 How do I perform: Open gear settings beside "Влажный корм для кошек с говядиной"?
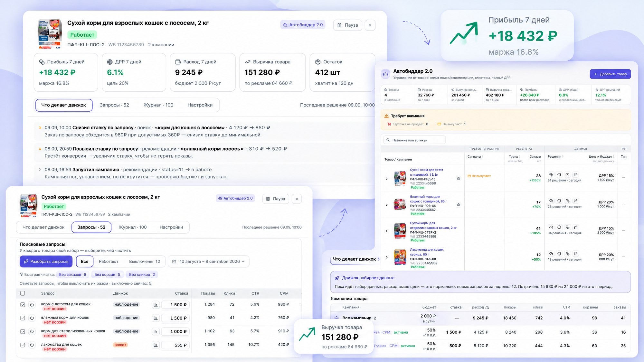459,205
